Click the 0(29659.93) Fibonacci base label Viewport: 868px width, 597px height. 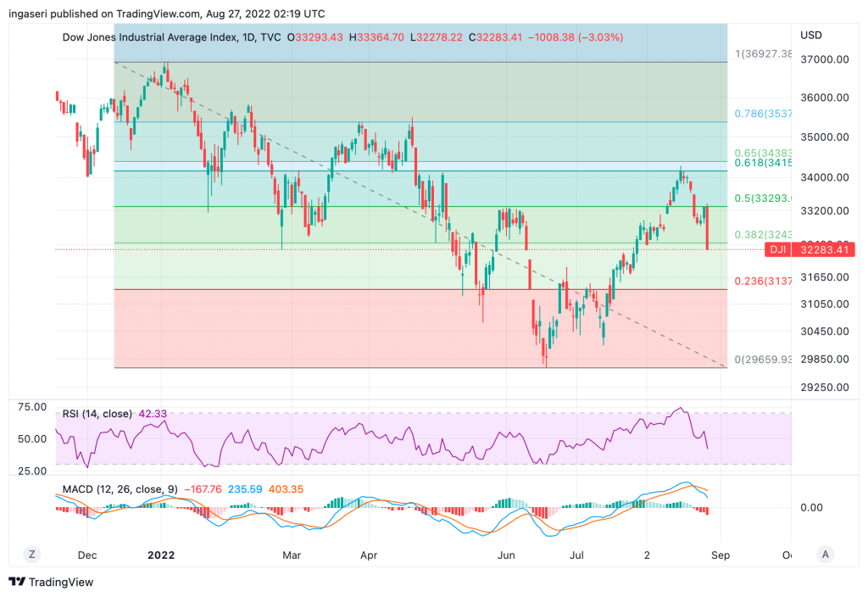764,360
